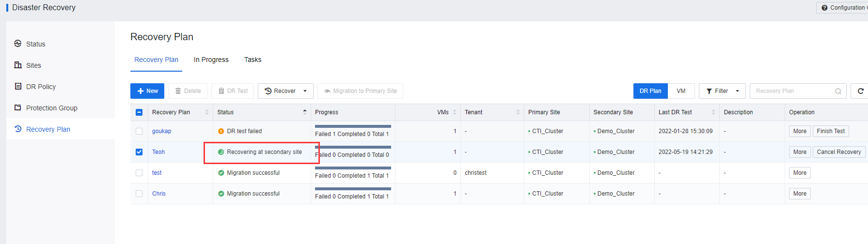
Task: Click the goukap progress bar
Action: [353, 126]
